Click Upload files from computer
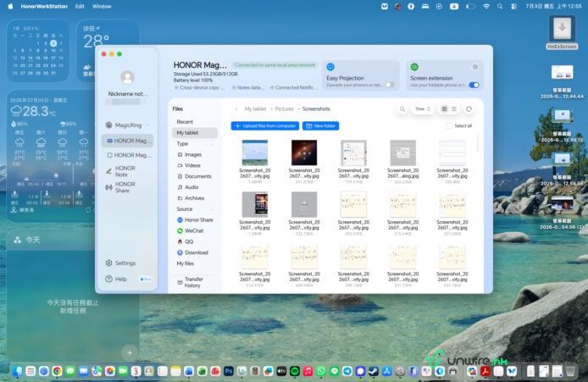The image size is (588, 382). click(x=265, y=126)
